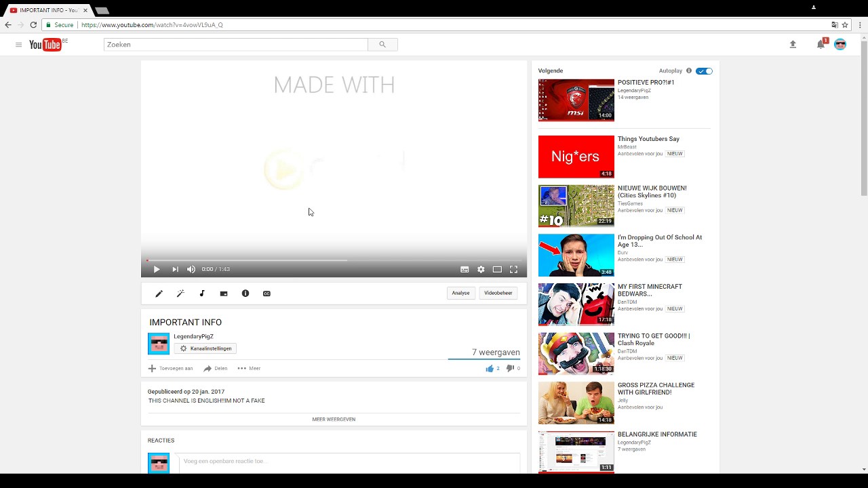Open the account avatar menu
Image resolution: width=868 pixels, height=488 pixels.
[840, 45]
